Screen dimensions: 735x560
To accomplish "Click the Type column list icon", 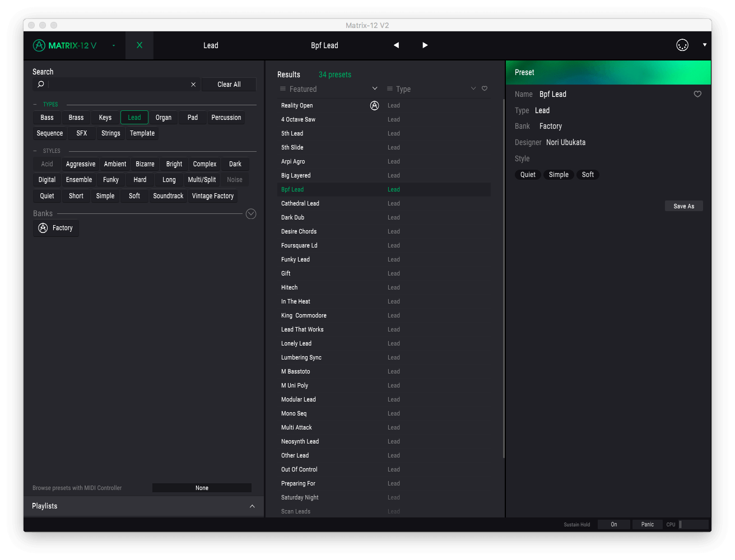I will [390, 89].
